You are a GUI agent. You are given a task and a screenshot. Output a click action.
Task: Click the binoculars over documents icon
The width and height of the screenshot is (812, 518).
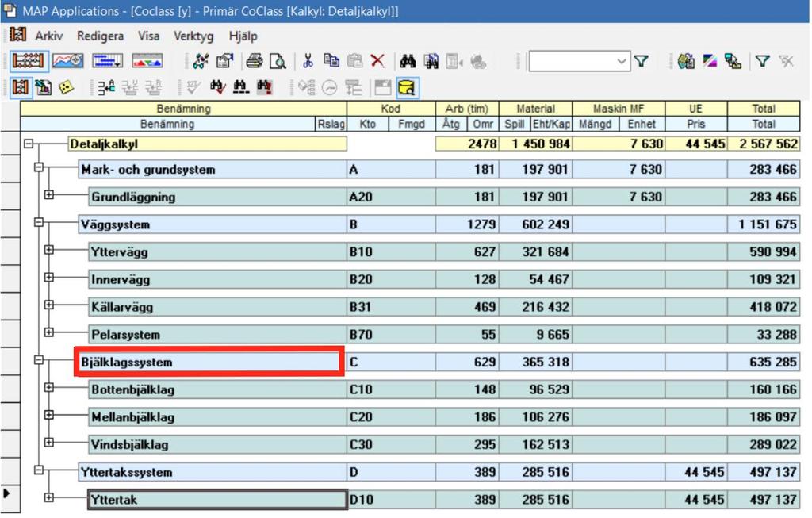click(431, 61)
